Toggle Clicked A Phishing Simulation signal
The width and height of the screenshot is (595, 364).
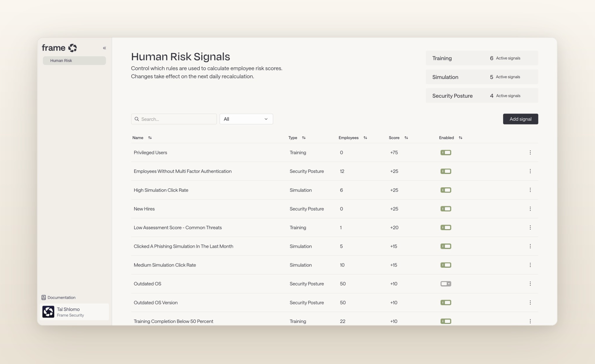[x=446, y=246]
